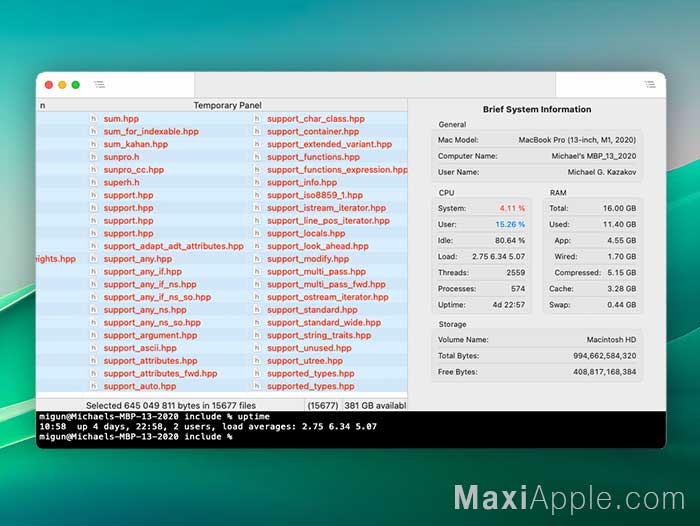Click the yellow minimize window button
This screenshot has height=526, width=700.
62,85
